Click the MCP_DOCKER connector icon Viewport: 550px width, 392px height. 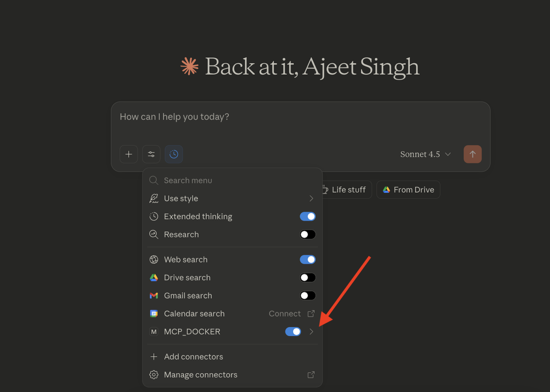tap(154, 332)
